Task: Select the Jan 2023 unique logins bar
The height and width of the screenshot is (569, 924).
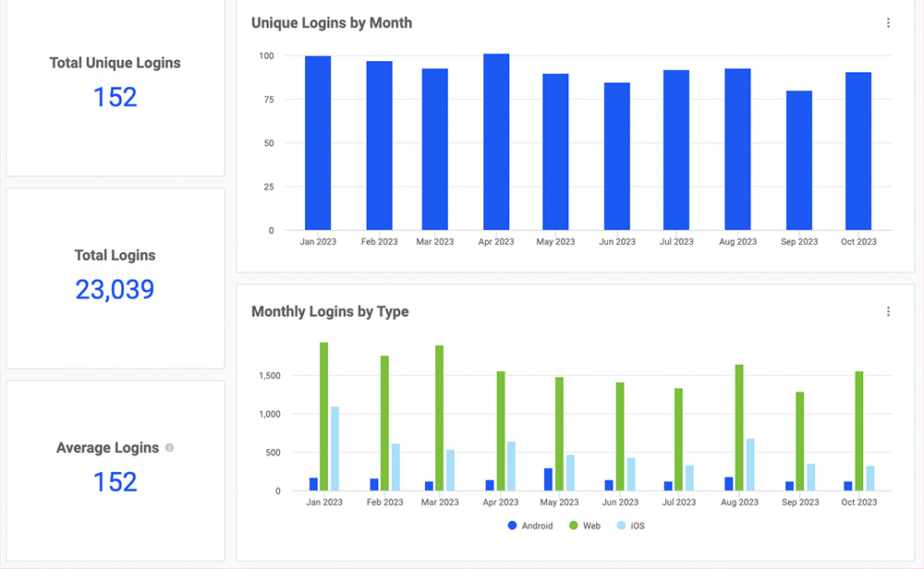Action: pos(318,143)
